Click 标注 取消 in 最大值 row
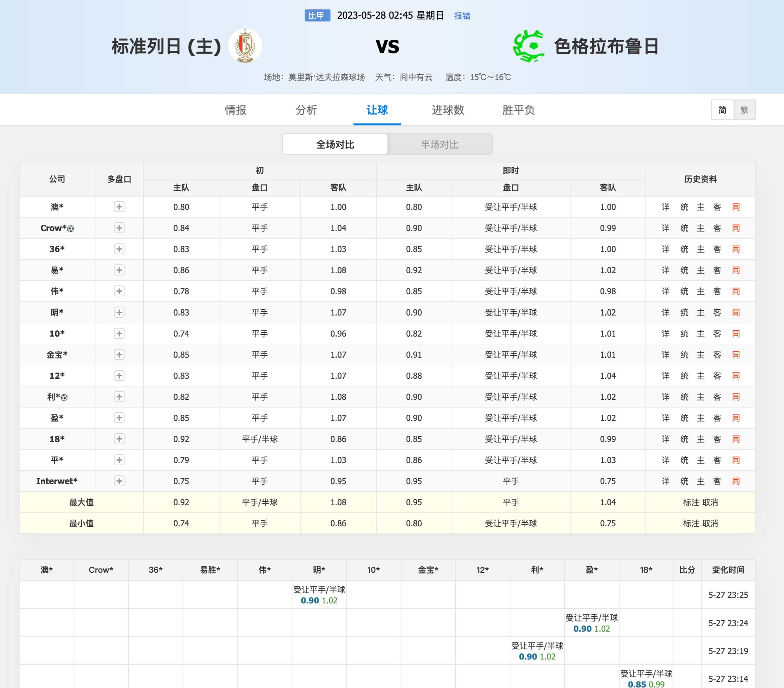This screenshot has width=784, height=688. tap(700, 502)
